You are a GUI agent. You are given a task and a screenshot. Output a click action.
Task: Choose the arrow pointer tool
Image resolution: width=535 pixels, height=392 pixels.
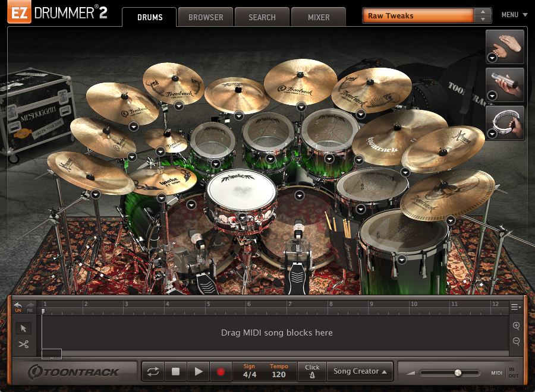pyautogui.click(x=24, y=328)
